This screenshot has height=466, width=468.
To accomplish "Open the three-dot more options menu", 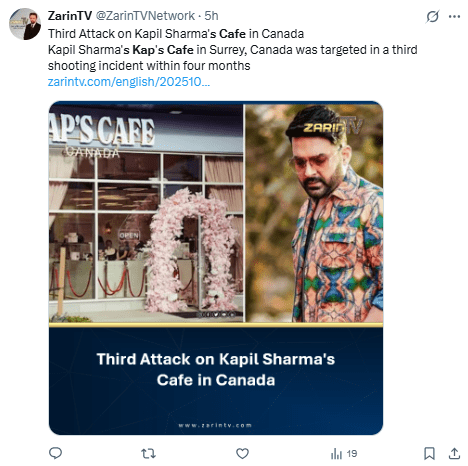I will coord(454,16).
